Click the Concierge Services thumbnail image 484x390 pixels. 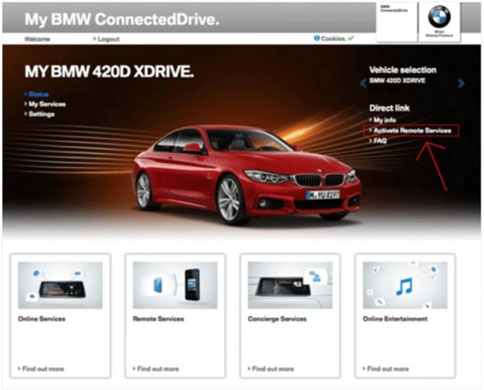coord(290,285)
